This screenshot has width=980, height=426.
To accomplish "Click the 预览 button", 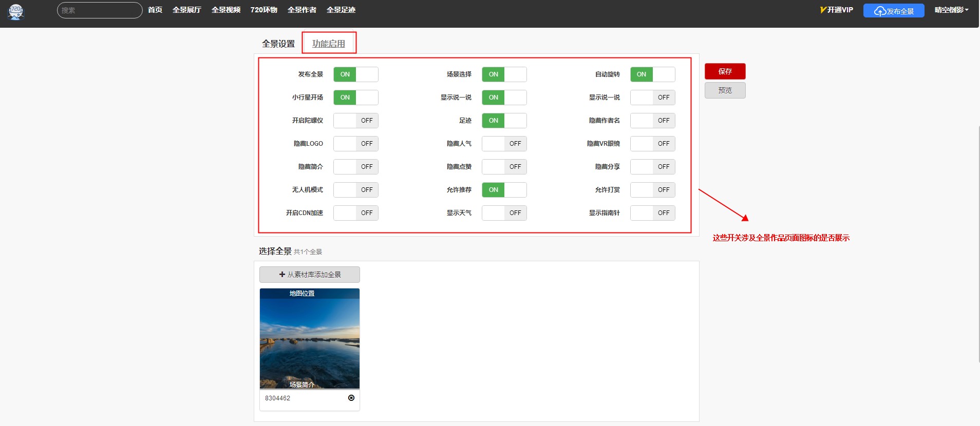I will click(x=725, y=90).
